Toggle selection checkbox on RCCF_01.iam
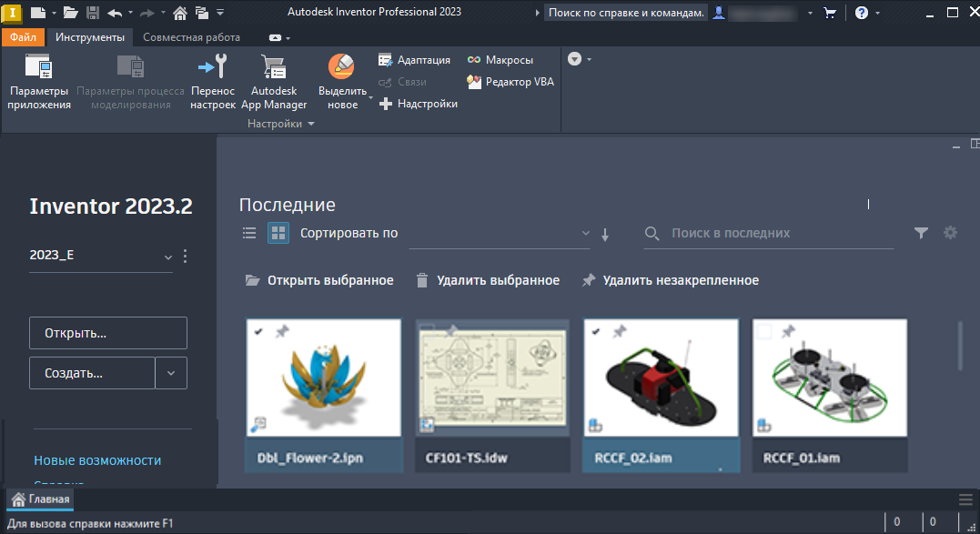Viewport: 980px width, 534px height. [x=763, y=332]
